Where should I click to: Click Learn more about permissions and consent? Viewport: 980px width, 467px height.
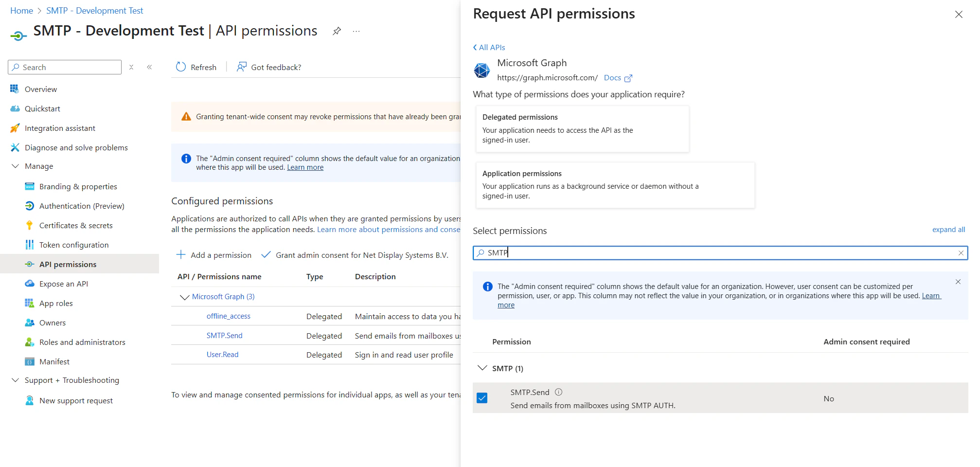click(389, 230)
